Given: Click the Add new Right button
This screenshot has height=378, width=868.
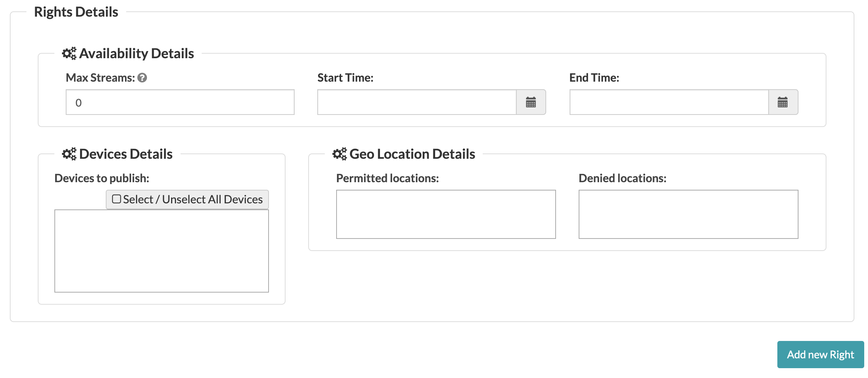Looking at the screenshot, I should [x=820, y=355].
